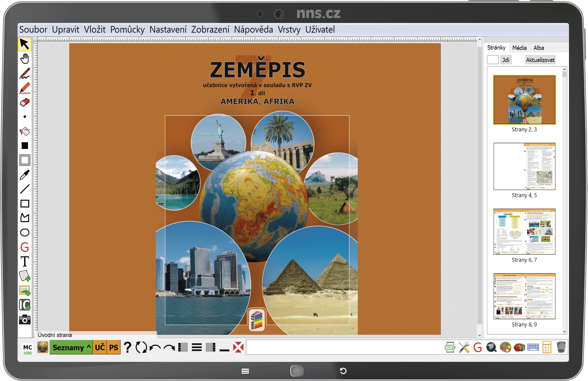
Task: Open the Pomůcky menu
Action: click(127, 30)
